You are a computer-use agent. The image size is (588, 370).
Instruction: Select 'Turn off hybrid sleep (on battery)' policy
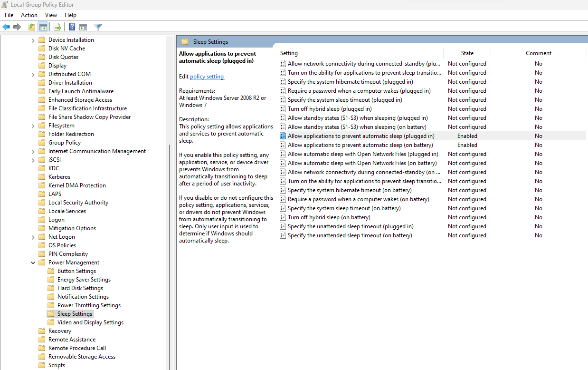(329, 217)
